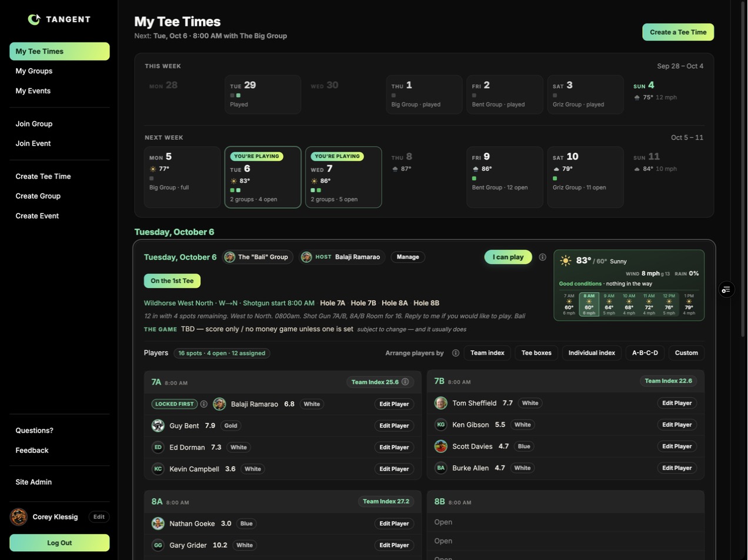Click the Tangent logo icon

(34, 19)
